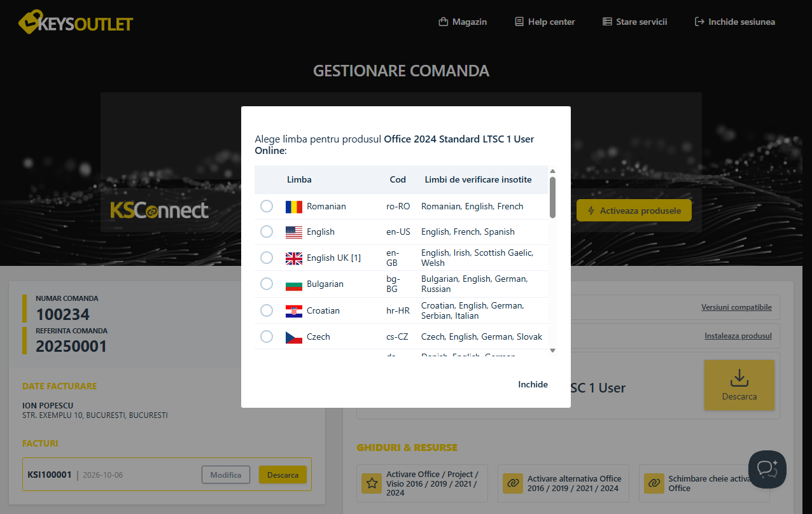Click the Czech flag icon
812x514 pixels.
pyautogui.click(x=294, y=337)
